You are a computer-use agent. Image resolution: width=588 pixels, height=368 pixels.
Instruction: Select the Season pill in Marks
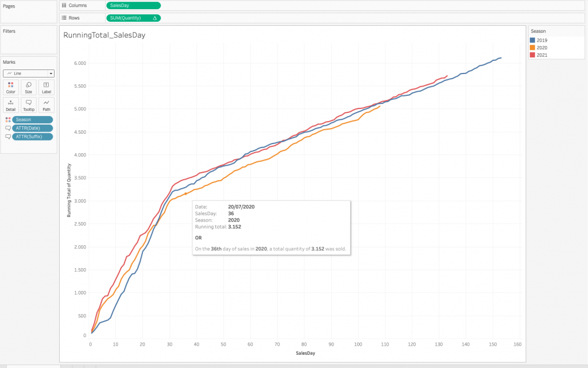(x=33, y=119)
